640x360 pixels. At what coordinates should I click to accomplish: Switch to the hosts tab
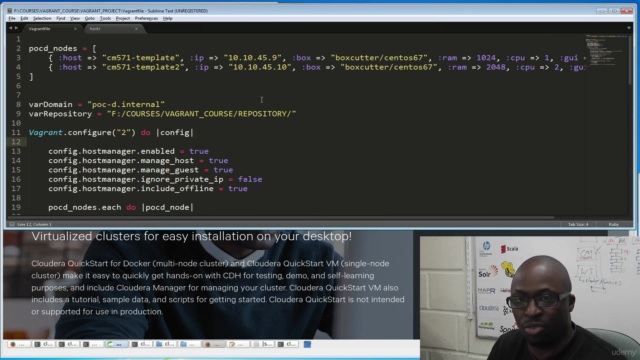(x=110, y=29)
